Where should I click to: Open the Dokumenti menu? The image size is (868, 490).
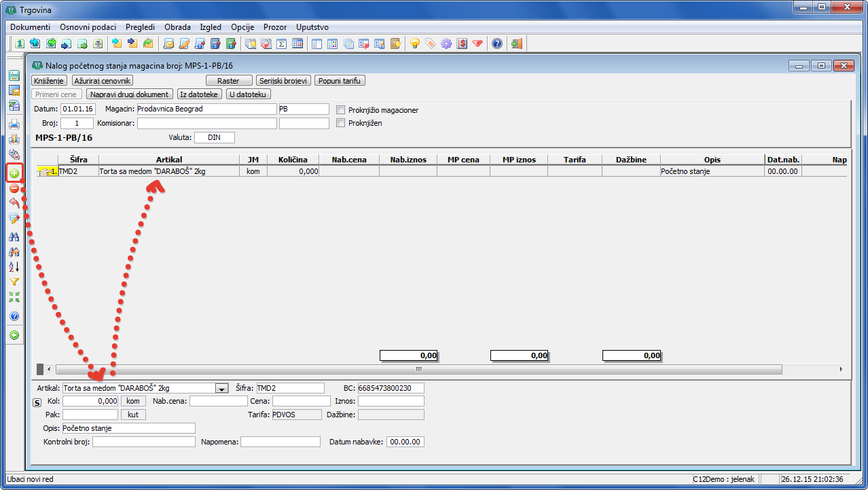pos(30,27)
